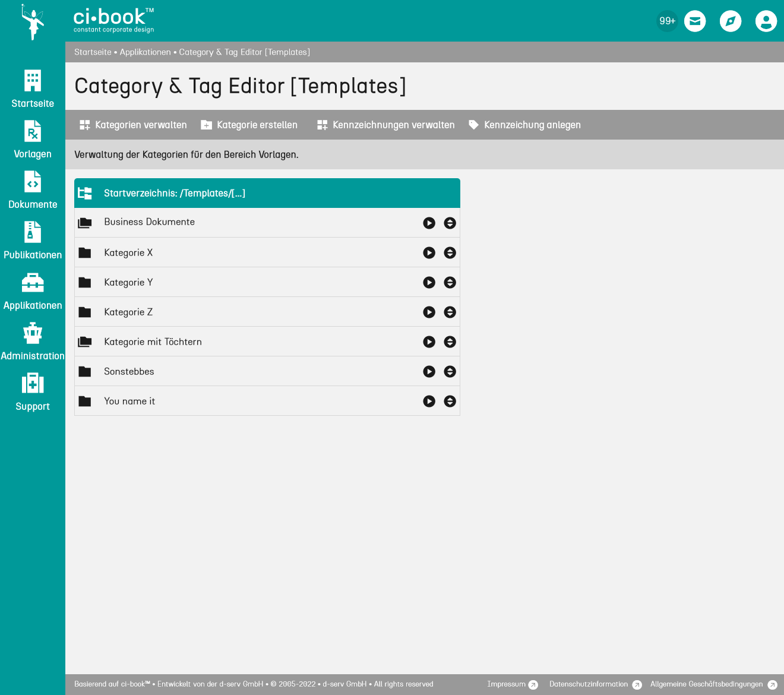Click the folder icon of Sonstebbes
This screenshot has width=784, height=695.
(85, 371)
